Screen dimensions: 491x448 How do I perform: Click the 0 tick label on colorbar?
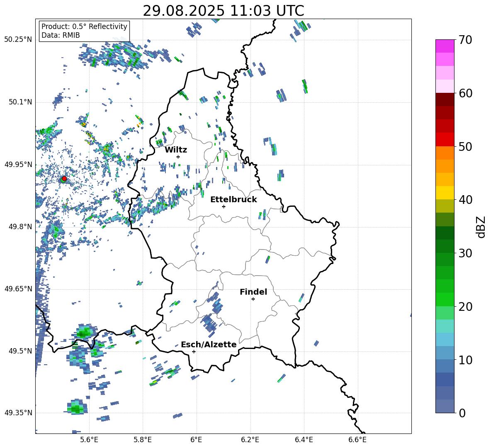point(462,413)
